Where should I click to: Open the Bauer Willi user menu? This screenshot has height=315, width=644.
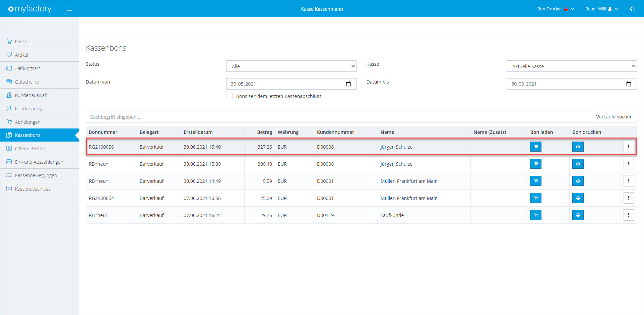click(x=601, y=9)
